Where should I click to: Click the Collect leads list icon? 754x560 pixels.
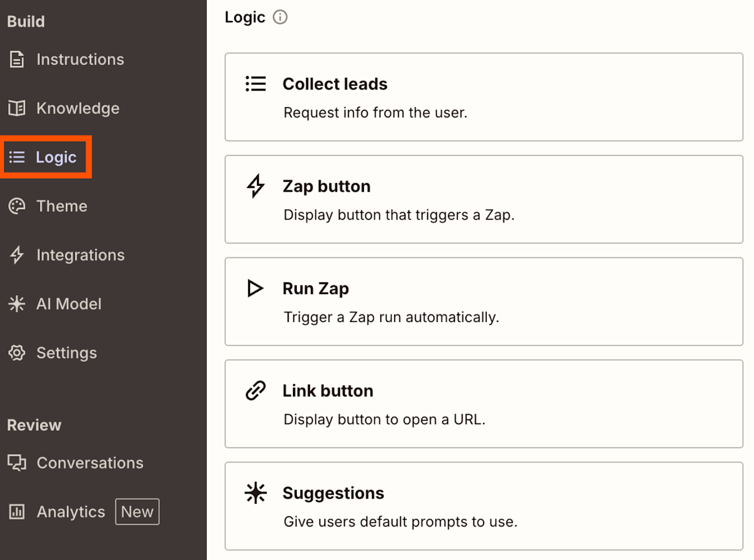point(256,83)
